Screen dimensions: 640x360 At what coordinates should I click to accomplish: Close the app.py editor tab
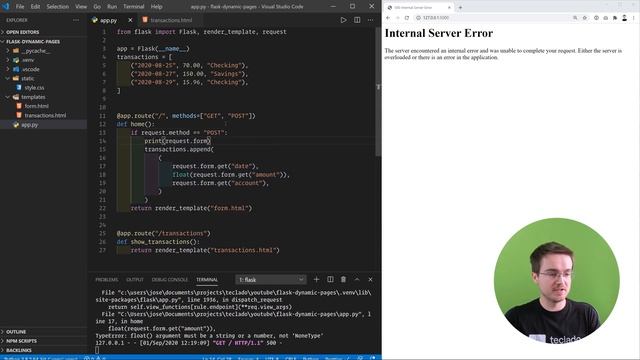click(130, 20)
